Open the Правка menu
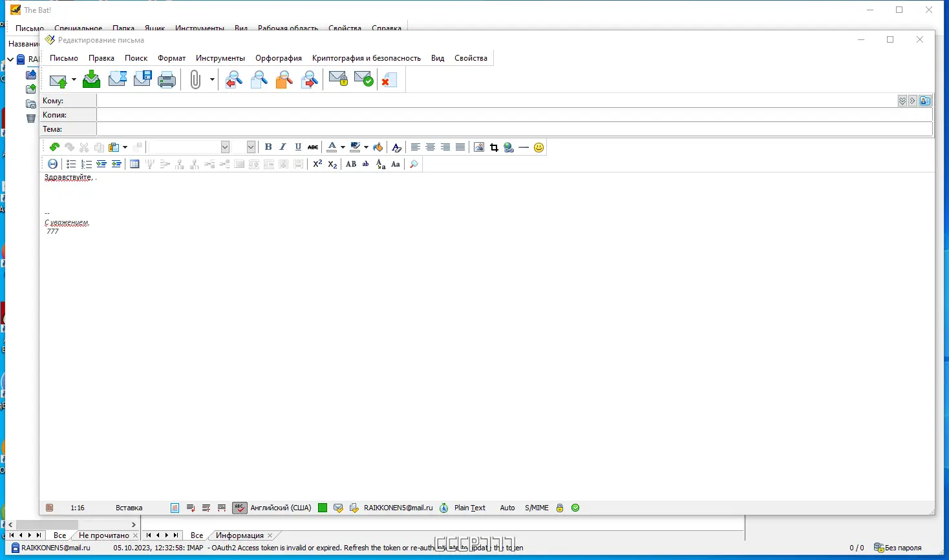Image resolution: width=949 pixels, height=560 pixels. 101,58
